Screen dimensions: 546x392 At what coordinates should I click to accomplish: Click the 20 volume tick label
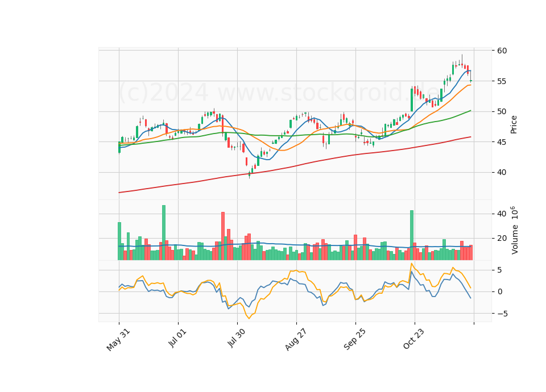coord(502,239)
